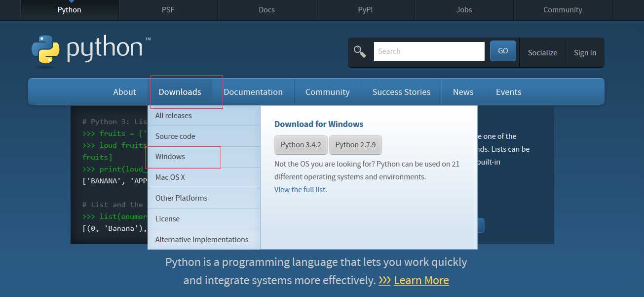This screenshot has width=644, height=297.
Task: Open the News navigation menu
Action: 463,92
